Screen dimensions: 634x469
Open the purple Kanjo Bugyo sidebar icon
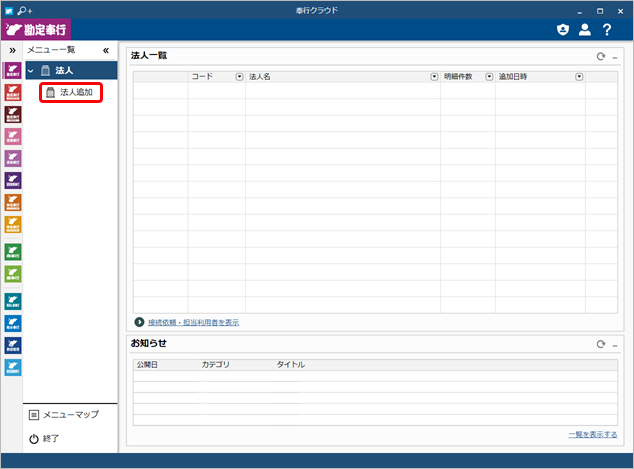(13, 70)
